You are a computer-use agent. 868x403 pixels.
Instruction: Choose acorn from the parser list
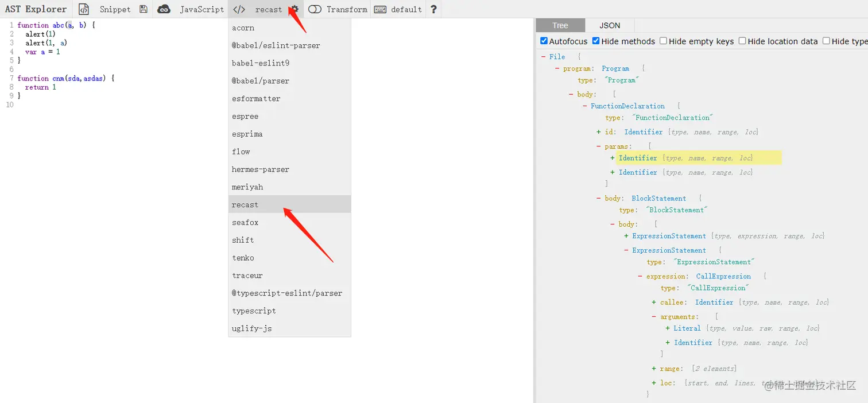[289, 28]
